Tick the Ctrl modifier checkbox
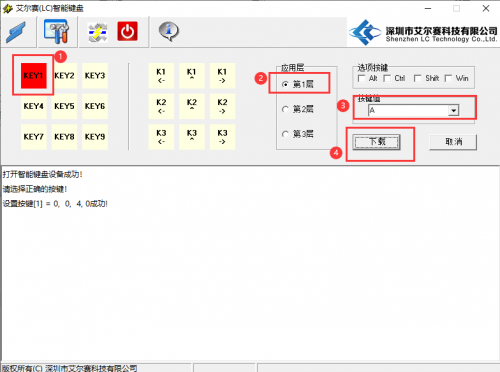Image resolution: width=500 pixels, height=372 pixels. [387, 78]
